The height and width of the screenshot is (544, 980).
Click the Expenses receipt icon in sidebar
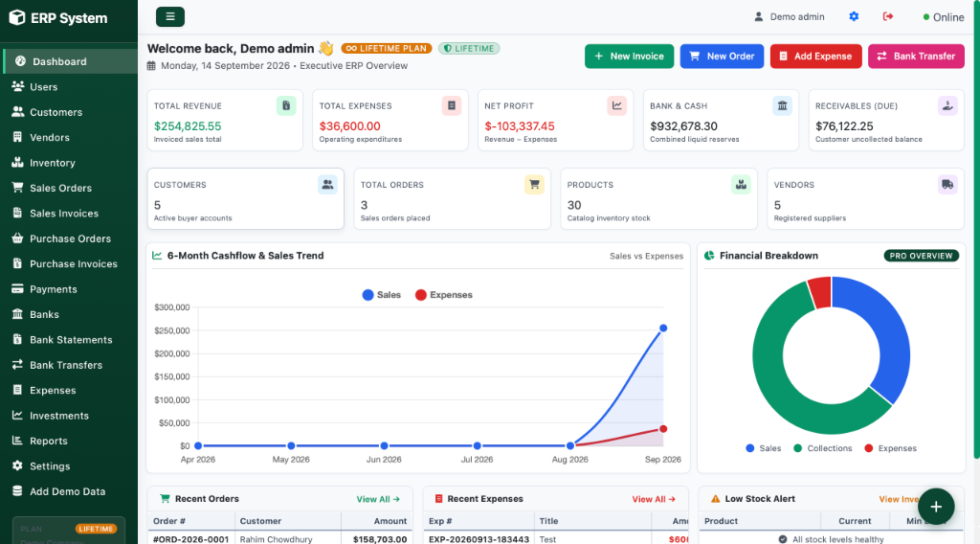coord(17,390)
